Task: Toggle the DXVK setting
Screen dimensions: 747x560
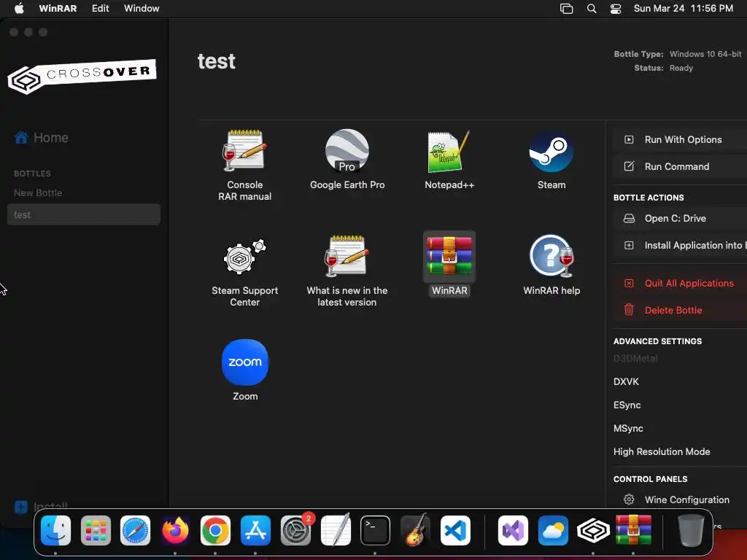Action: click(x=626, y=381)
